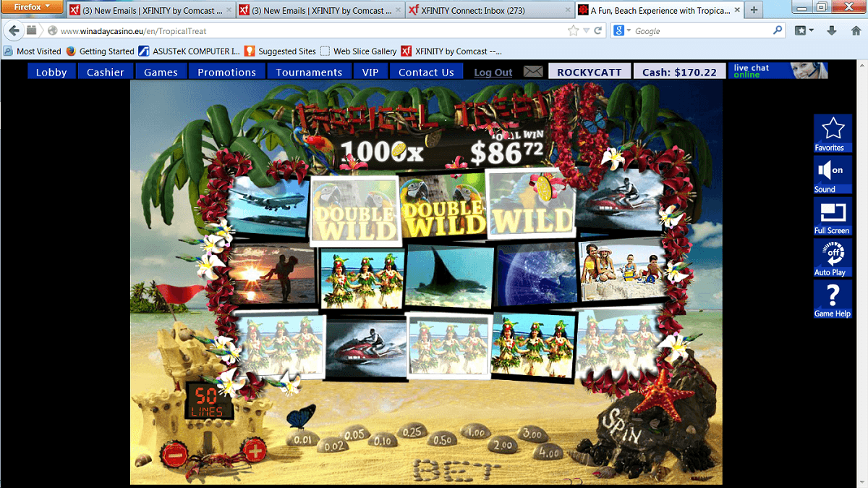
Task: Switch to Tropical Treat game tab
Action: [658, 10]
